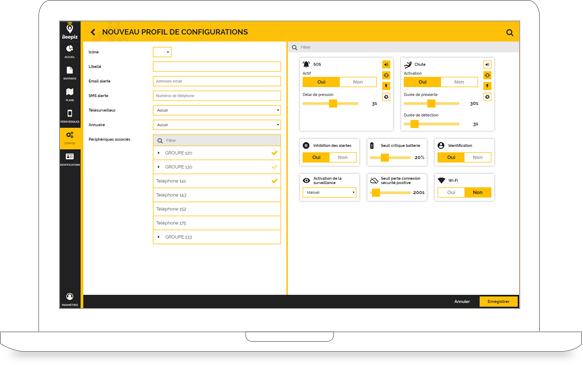Image resolution: width=583 pixels, height=365 pixels.
Task: Open Paramètres user icon at sidebar bottom
Action: pos(70,299)
